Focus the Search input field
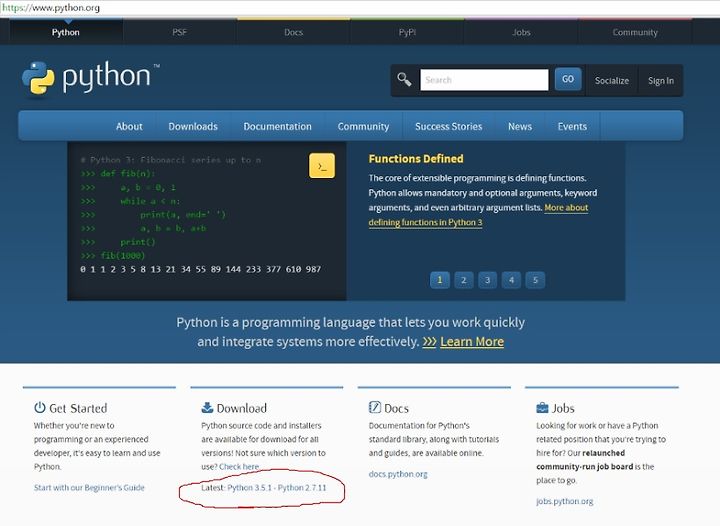The image size is (720, 526). 484,80
